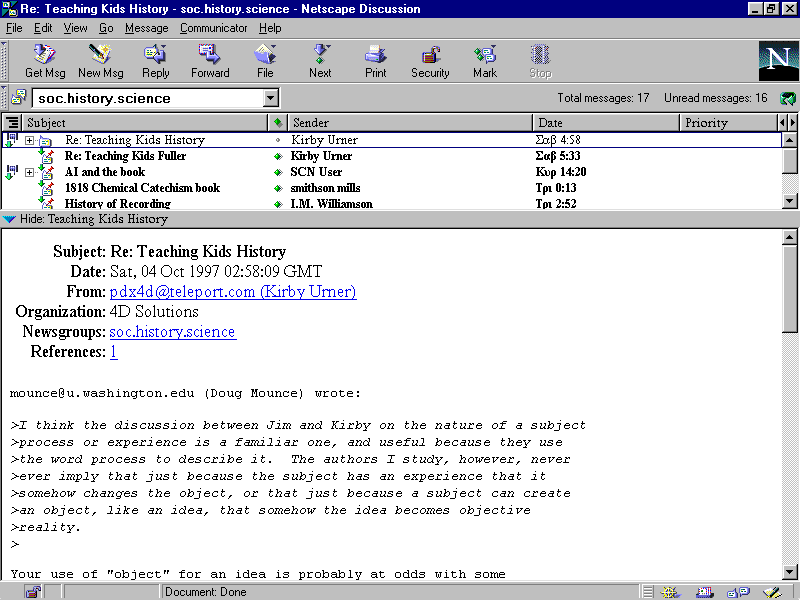
Task: Open the Go menu
Action: click(106, 28)
